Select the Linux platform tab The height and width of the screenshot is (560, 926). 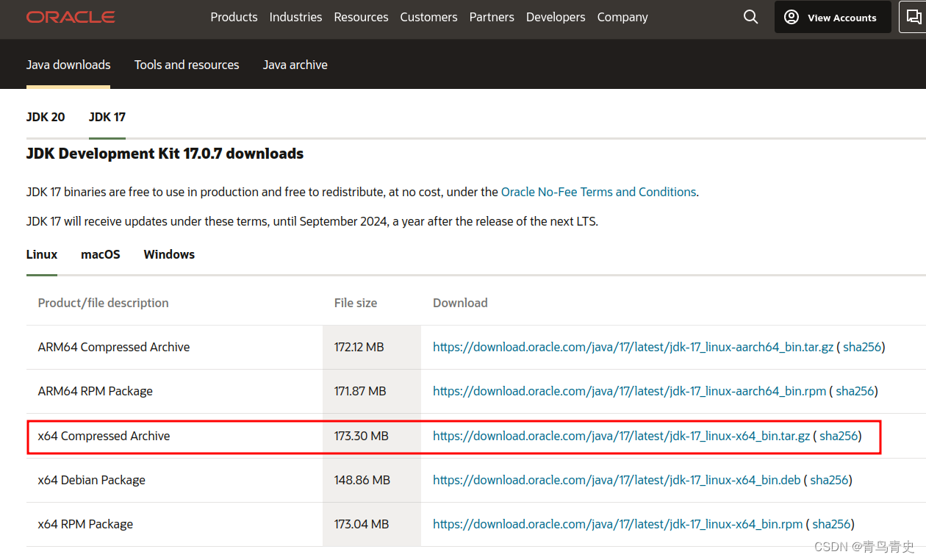(42, 254)
